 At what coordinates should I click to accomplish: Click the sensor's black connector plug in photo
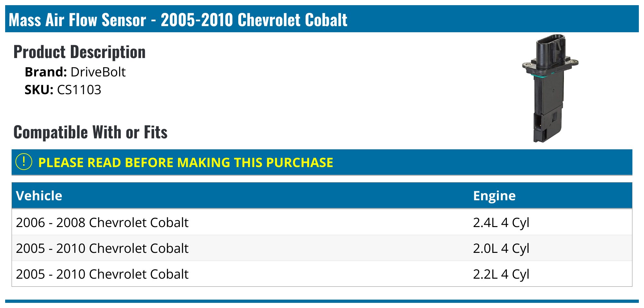(x=549, y=48)
